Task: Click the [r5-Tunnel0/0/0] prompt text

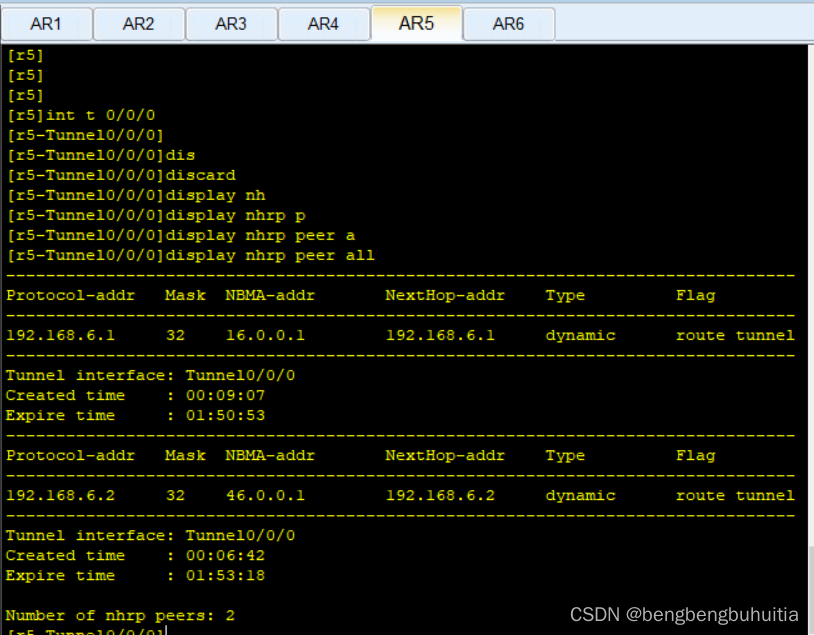Action: (x=85, y=134)
